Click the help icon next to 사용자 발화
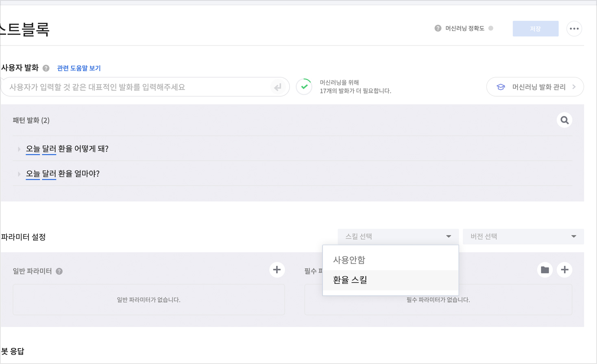The width and height of the screenshot is (597, 364). click(46, 68)
